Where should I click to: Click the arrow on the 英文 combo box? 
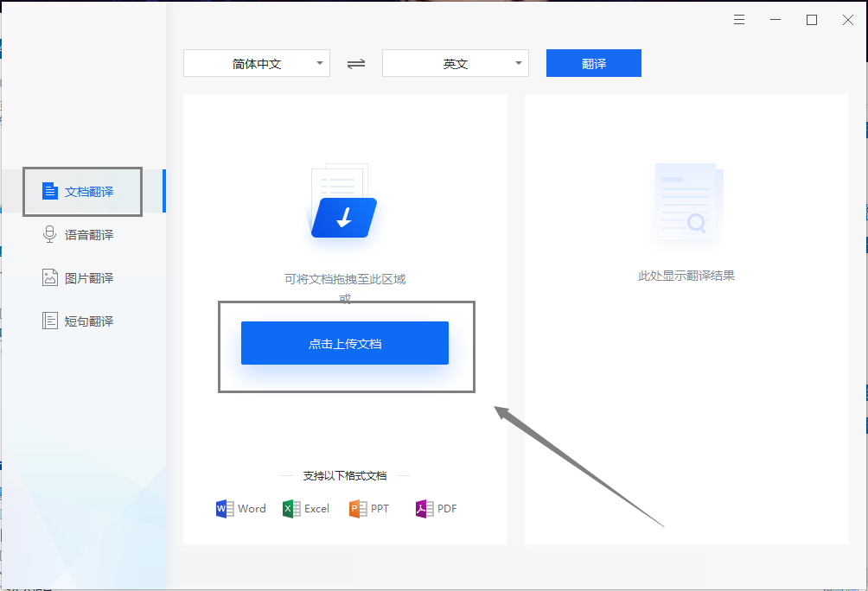pyautogui.click(x=519, y=63)
